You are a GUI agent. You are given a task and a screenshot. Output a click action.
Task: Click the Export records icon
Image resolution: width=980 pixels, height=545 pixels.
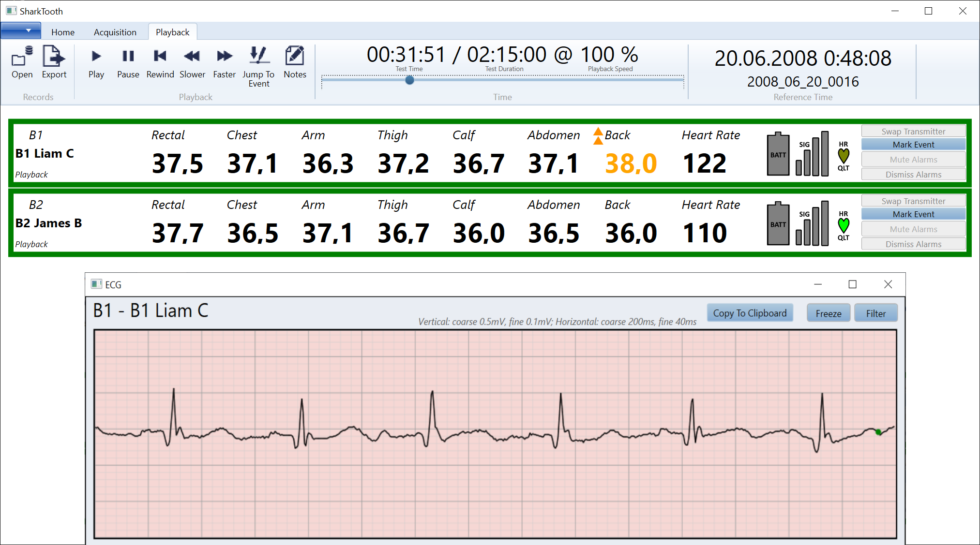pyautogui.click(x=54, y=62)
